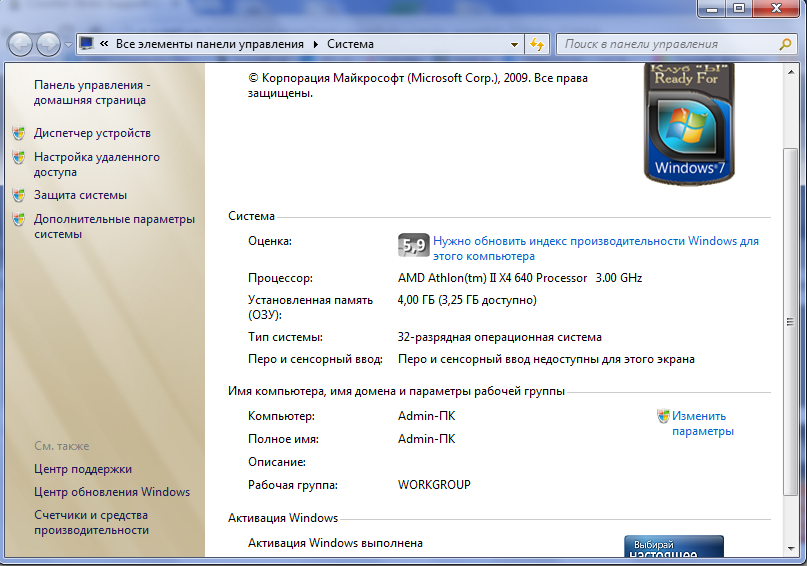Click memory value '4,00 ГБ (3,25 ГБ доступно)'

click(x=467, y=300)
